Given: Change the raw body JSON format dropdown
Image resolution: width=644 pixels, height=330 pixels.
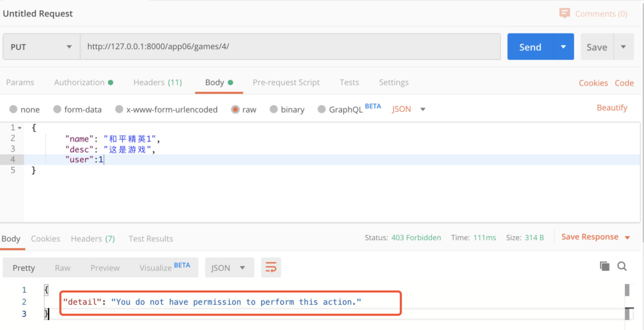Looking at the screenshot, I should [x=409, y=109].
